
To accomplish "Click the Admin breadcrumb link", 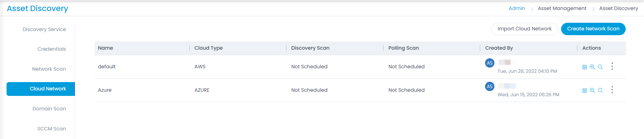I will click(517, 8).
